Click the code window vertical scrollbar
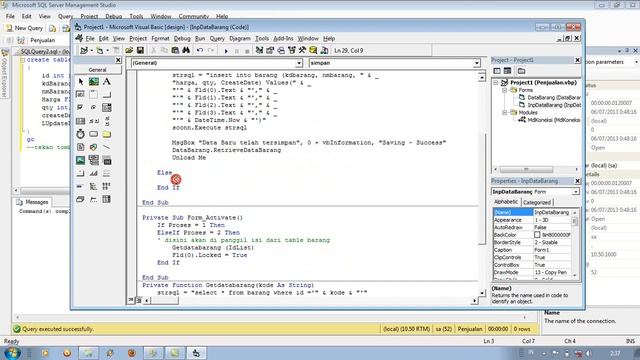Image resolution: width=640 pixels, height=360 pixels. pyautogui.click(x=482, y=184)
